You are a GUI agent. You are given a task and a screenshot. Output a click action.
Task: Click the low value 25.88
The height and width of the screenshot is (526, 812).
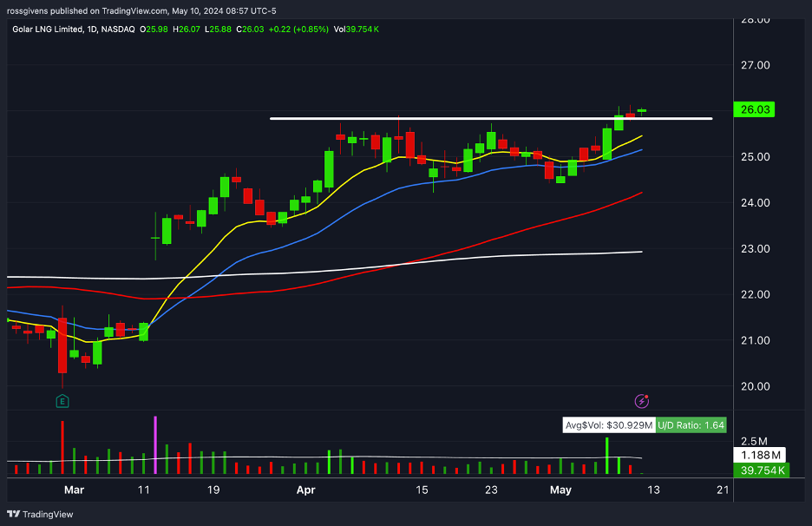click(x=220, y=30)
